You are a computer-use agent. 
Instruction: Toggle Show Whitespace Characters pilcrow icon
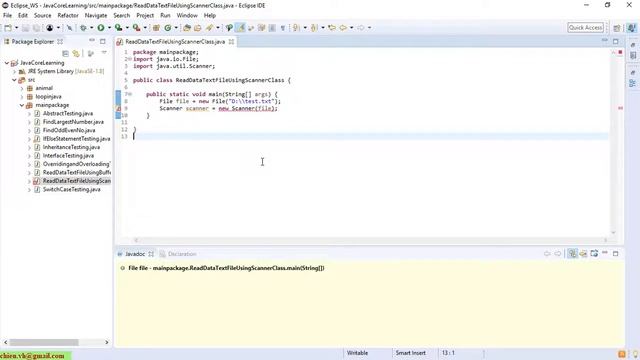click(282, 28)
